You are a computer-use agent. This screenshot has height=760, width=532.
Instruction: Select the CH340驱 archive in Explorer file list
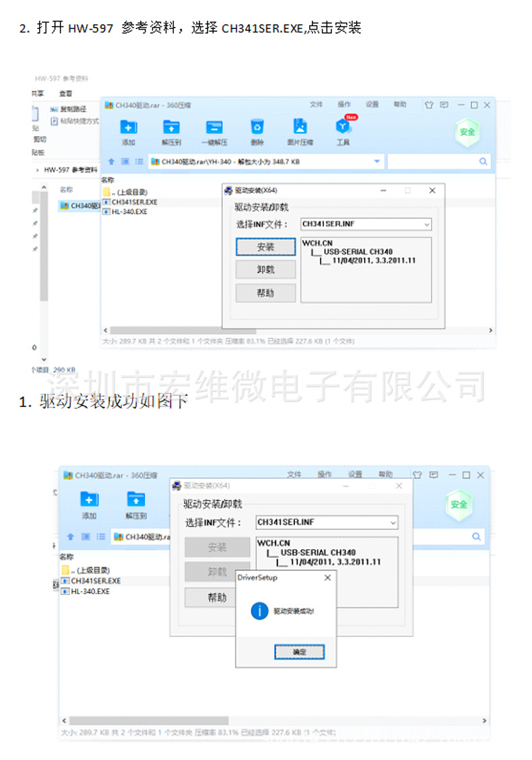(79, 206)
